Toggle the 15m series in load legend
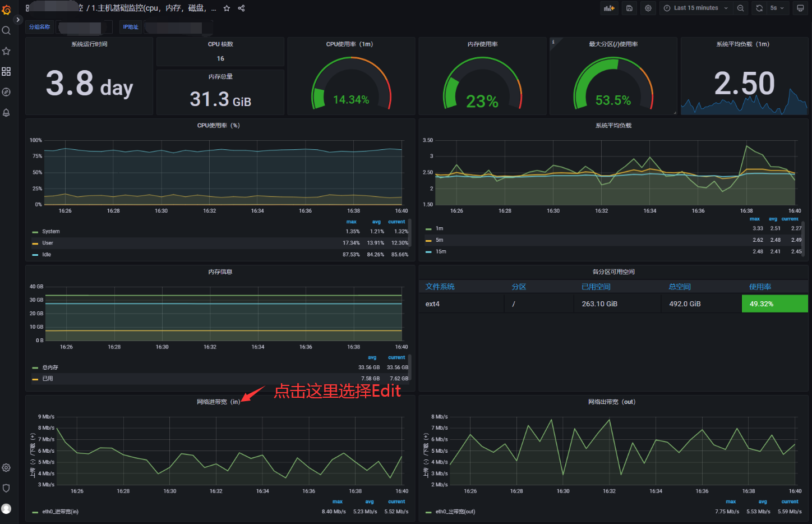The width and height of the screenshot is (812, 524). tap(441, 252)
